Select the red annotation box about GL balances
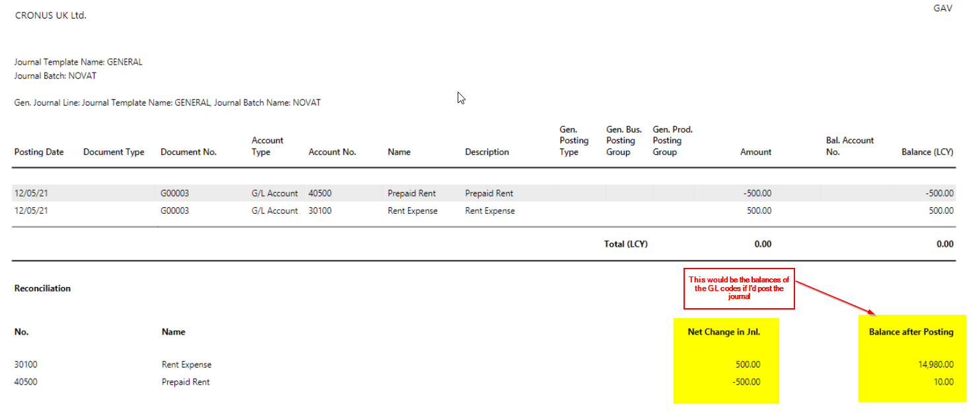 tap(739, 288)
